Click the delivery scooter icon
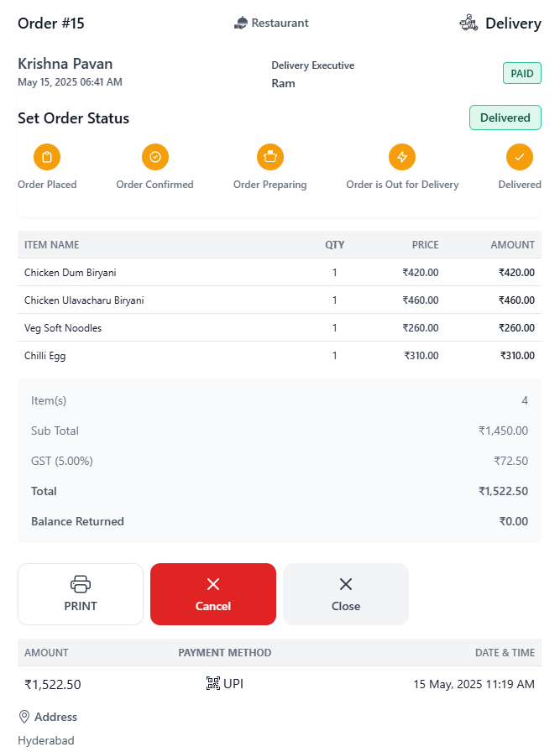560x752 pixels. click(x=468, y=23)
